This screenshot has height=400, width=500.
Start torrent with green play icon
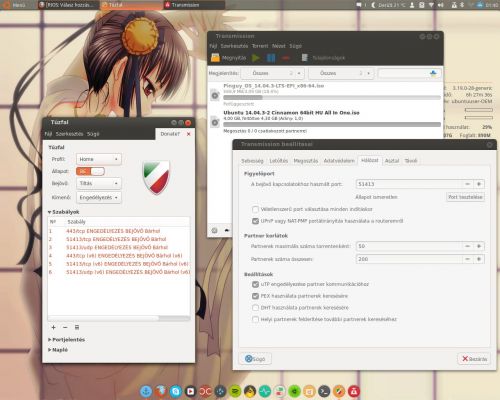256,58
